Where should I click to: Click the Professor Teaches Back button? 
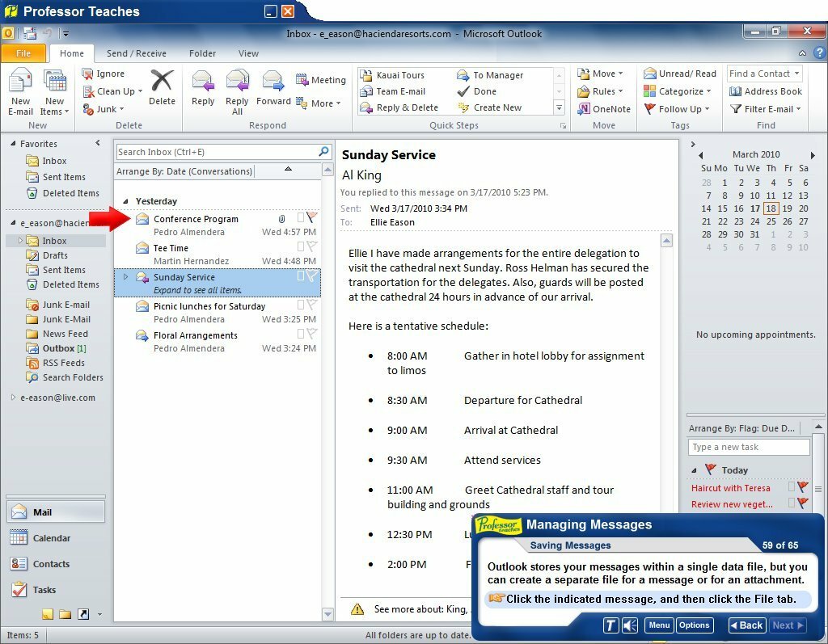[746, 625]
